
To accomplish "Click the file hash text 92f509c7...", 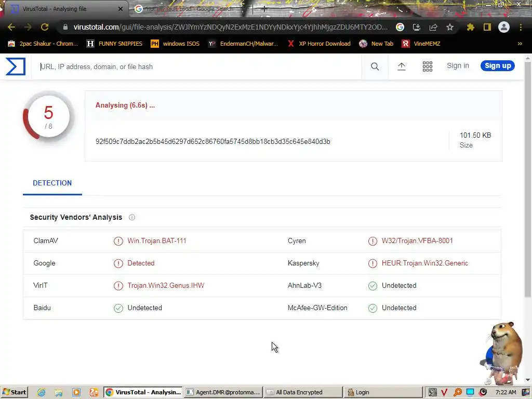I will coord(212,141).
